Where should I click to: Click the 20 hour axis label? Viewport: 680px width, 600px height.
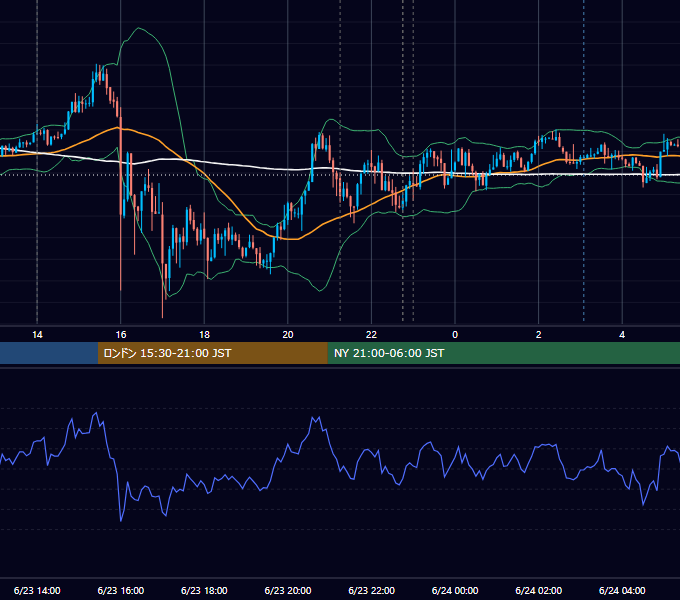pyautogui.click(x=288, y=335)
